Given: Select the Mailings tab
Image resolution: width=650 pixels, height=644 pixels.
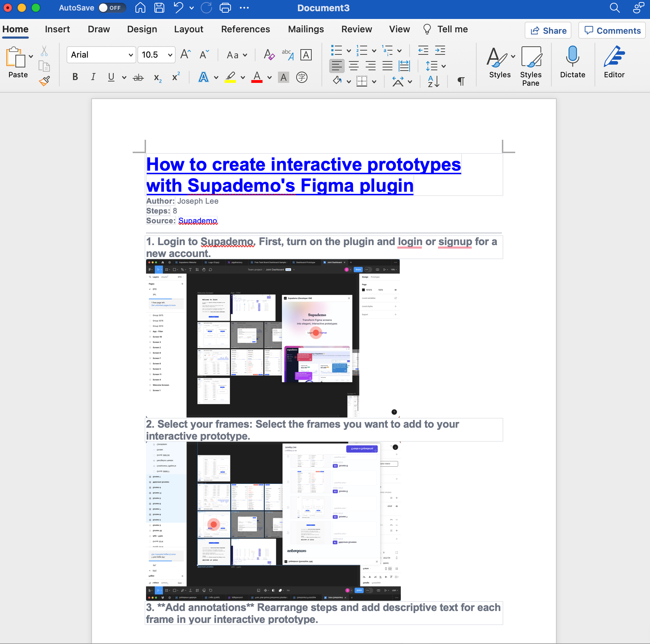Looking at the screenshot, I should (306, 29).
